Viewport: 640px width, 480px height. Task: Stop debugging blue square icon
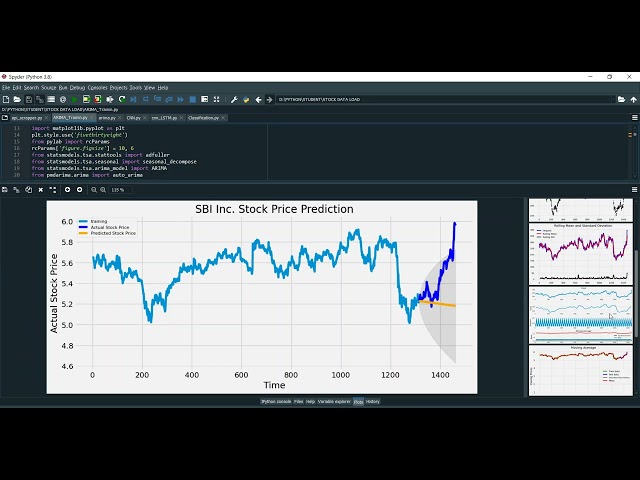193,99
